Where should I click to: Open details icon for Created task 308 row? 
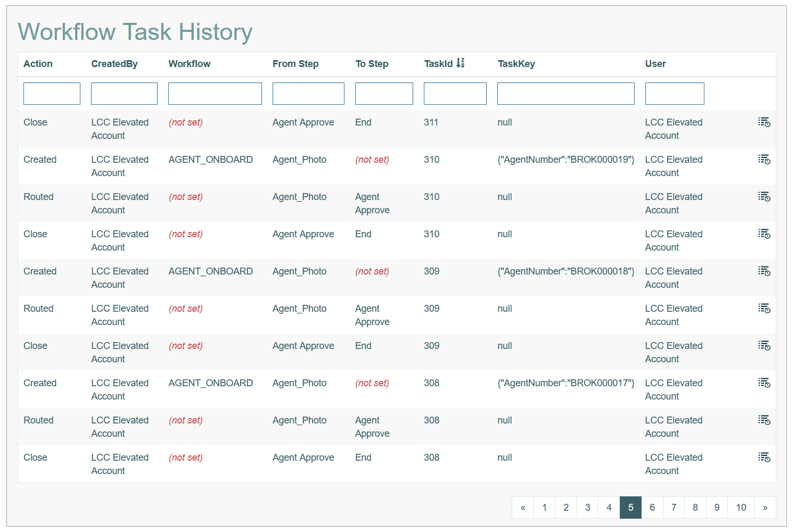point(764,383)
